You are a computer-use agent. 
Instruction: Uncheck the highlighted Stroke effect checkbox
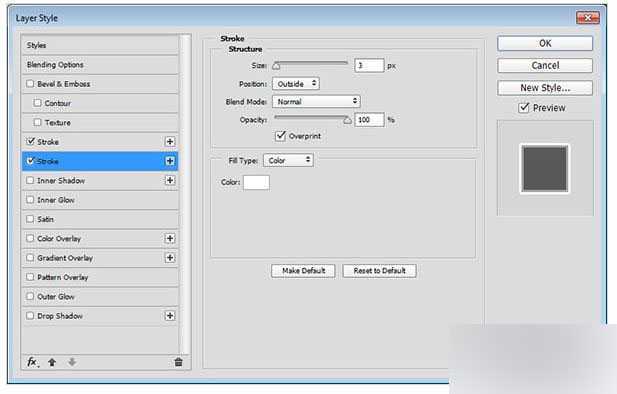(30, 161)
